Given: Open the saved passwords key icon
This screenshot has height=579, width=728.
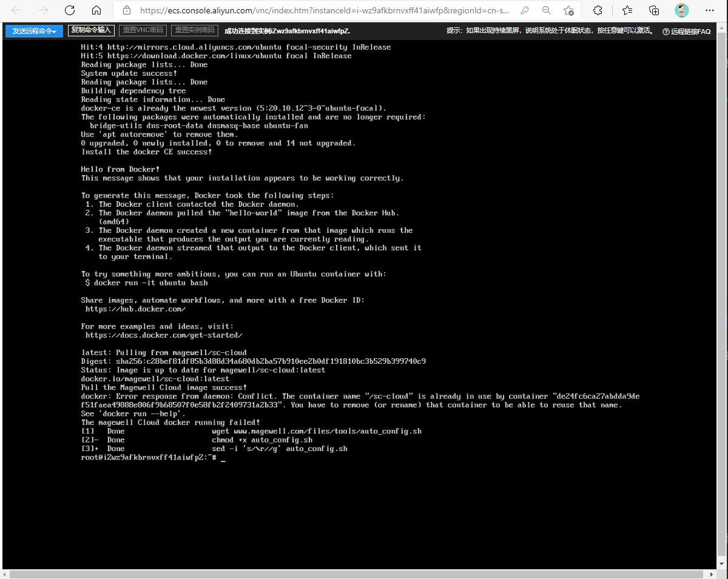Looking at the screenshot, I should [525, 10].
